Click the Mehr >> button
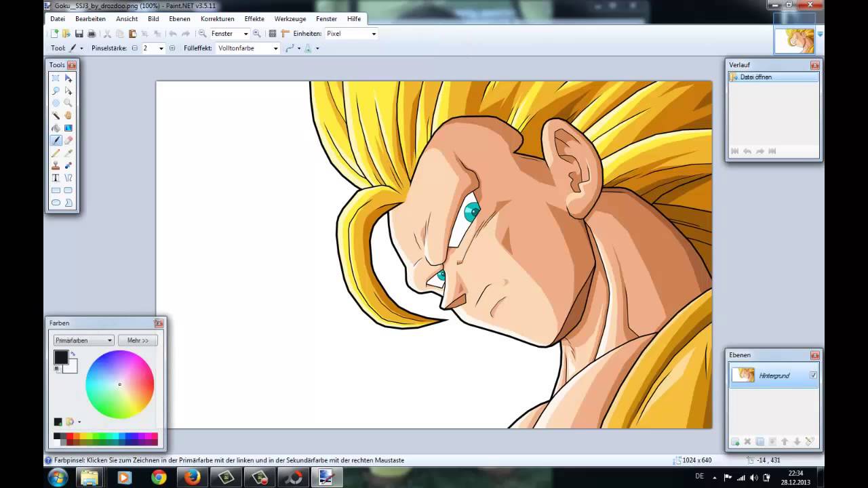 coord(138,340)
